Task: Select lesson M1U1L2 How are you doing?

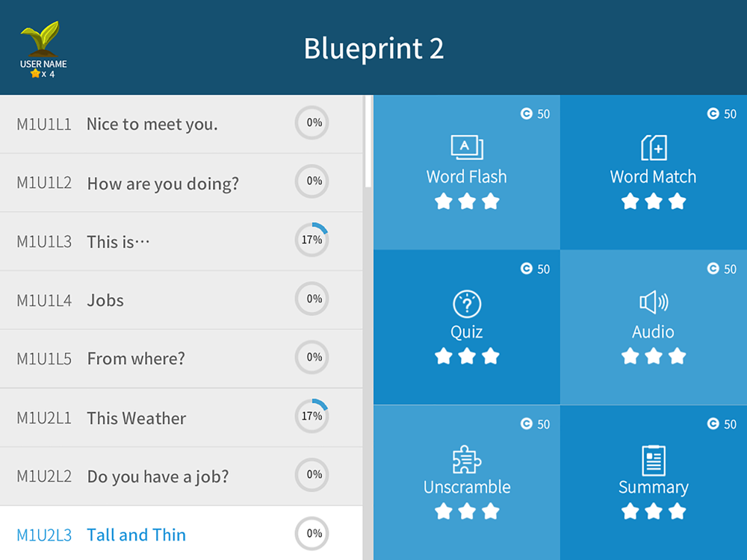Action: pos(181,183)
